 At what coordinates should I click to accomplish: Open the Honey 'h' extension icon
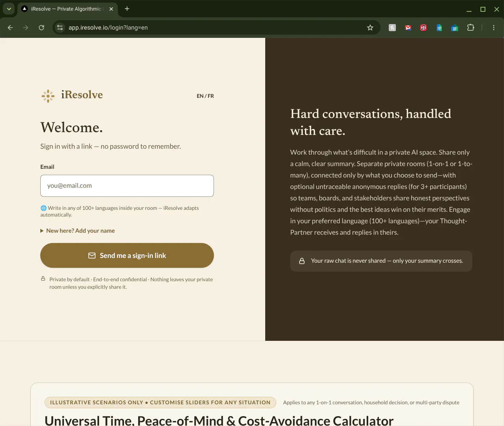coord(392,28)
